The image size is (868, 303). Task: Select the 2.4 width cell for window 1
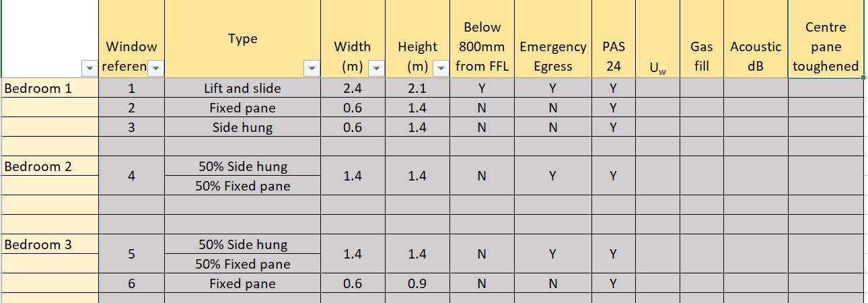pyautogui.click(x=353, y=88)
